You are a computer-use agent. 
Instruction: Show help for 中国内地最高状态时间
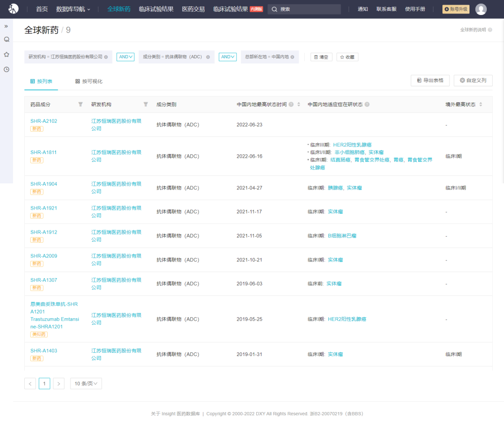pyautogui.click(x=291, y=104)
